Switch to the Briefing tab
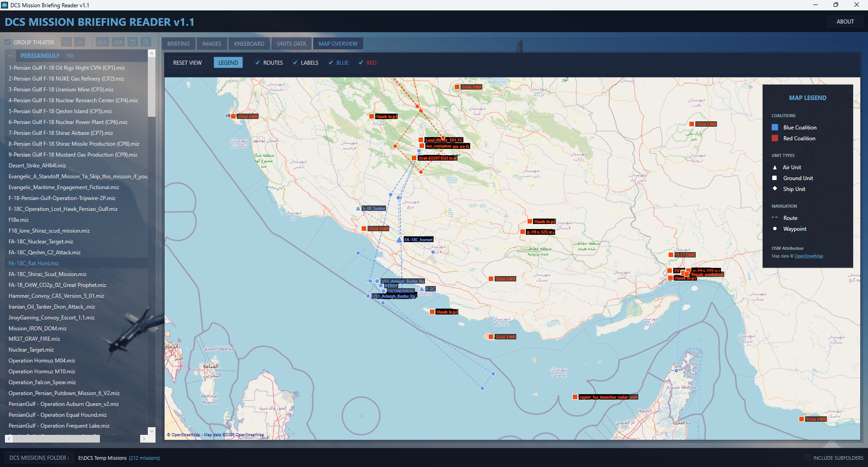Screen dimensions: 868x467 pyautogui.click(x=178, y=44)
